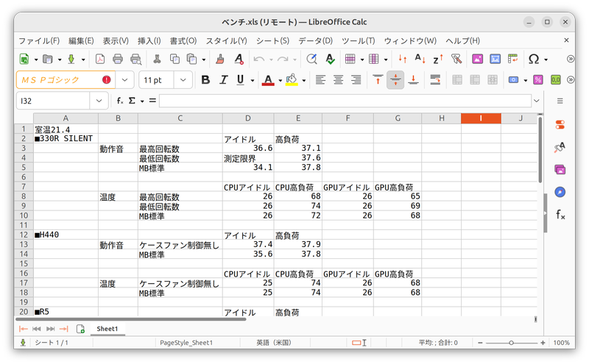
Task: Select the Sheet1 tab
Action: [107, 329]
